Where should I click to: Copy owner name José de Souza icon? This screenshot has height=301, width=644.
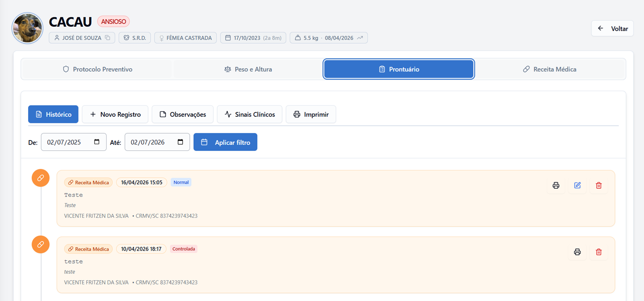[x=107, y=38]
